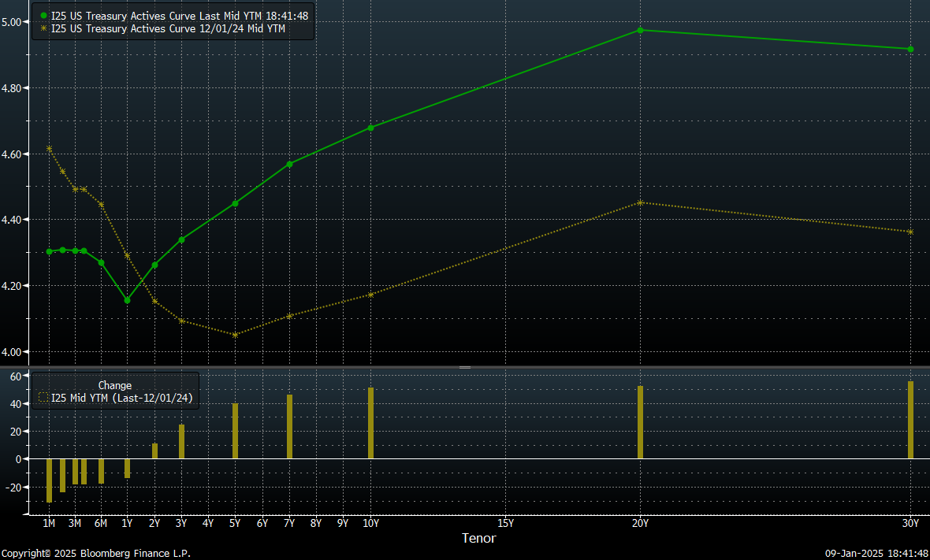Viewport: 930px width, 560px height.
Task: Click the yellow dotted curve 5Y point
Action: tap(236, 336)
